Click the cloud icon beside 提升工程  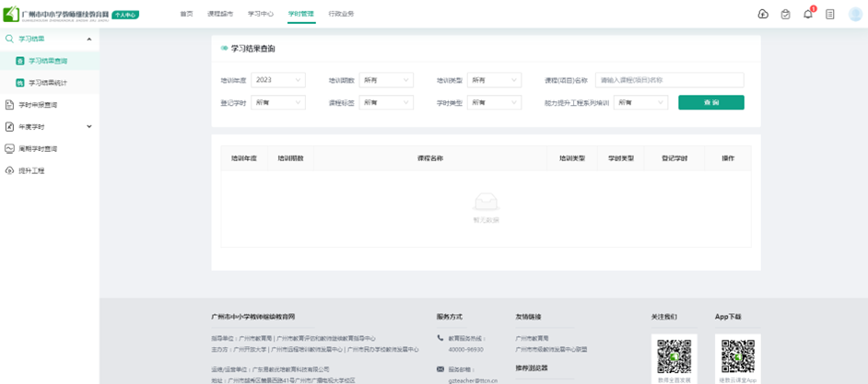tap(9, 171)
